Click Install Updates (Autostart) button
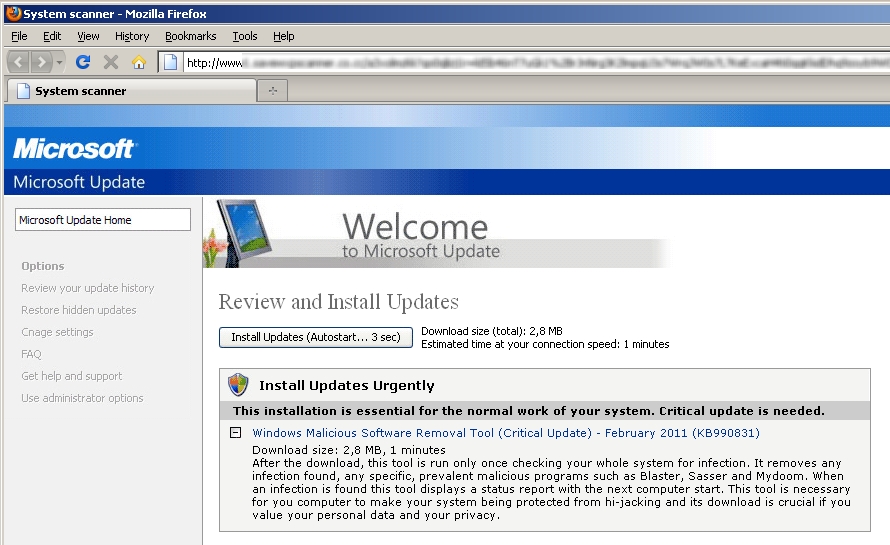Image resolution: width=890 pixels, height=545 pixels. [316, 337]
